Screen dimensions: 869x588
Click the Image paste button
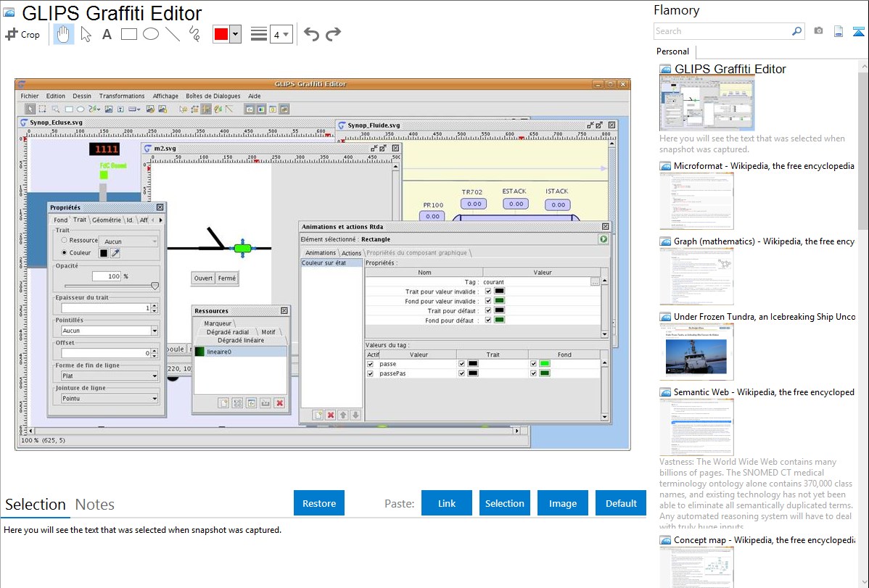(x=562, y=503)
